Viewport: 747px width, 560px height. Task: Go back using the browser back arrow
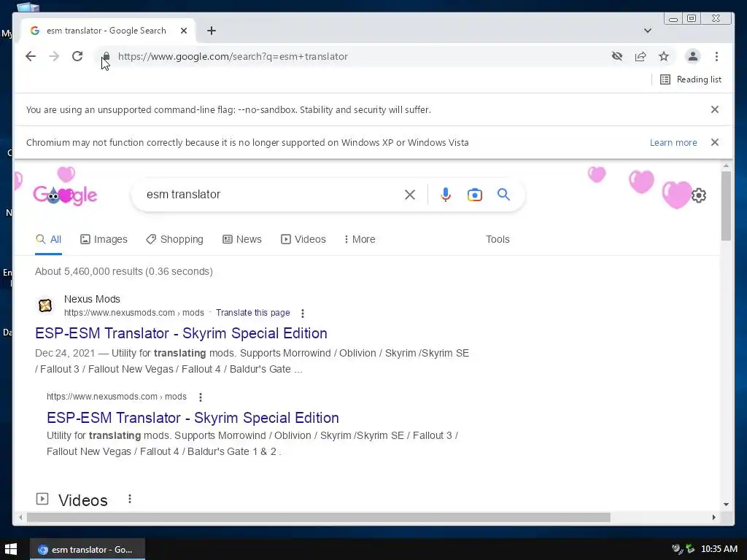pos(31,56)
